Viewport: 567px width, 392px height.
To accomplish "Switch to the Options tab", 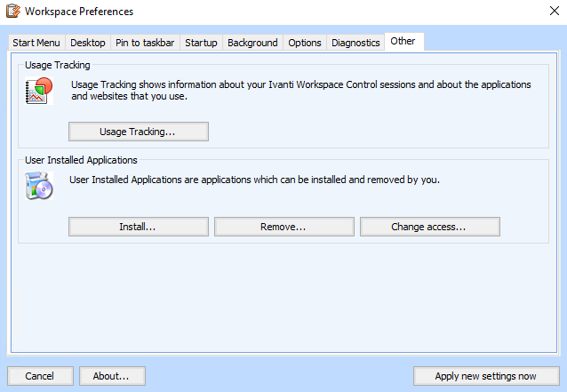I will click(305, 43).
